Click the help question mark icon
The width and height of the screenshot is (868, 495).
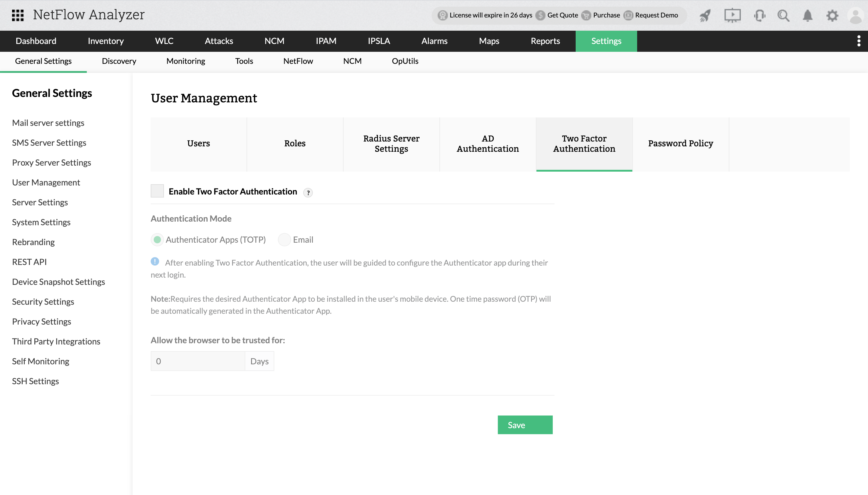tap(308, 193)
